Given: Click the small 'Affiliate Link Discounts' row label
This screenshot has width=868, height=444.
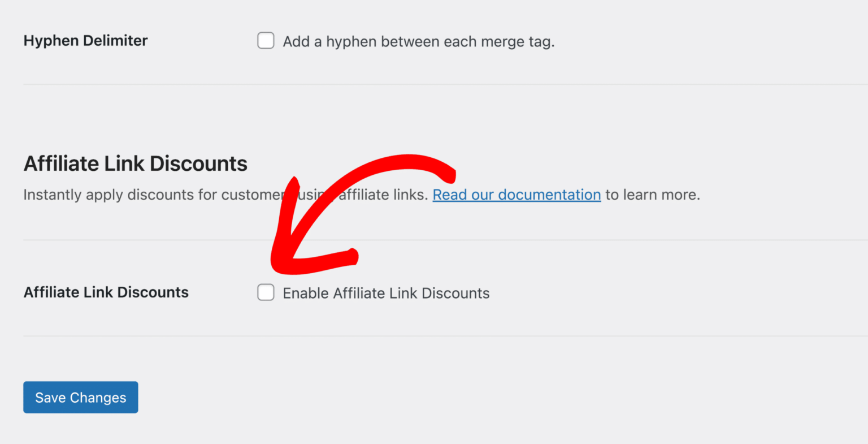Looking at the screenshot, I should tap(106, 292).
